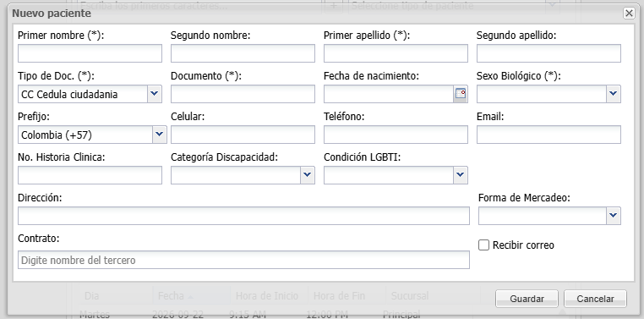644x319 pixels.
Task: Enable the Recibir correo checkbox
Action: click(x=483, y=245)
